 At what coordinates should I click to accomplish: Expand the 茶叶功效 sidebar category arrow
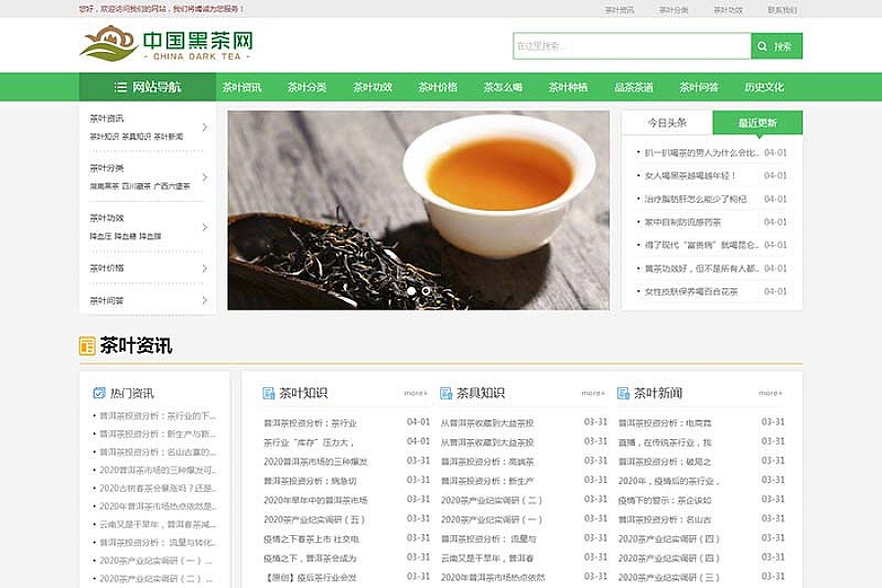(x=205, y=226)
